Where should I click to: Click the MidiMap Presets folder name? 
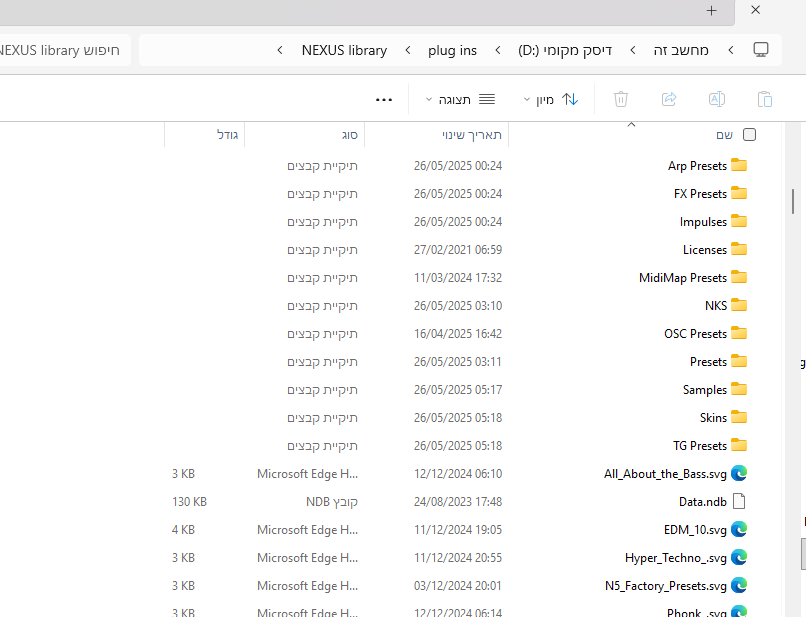point(683,278)
